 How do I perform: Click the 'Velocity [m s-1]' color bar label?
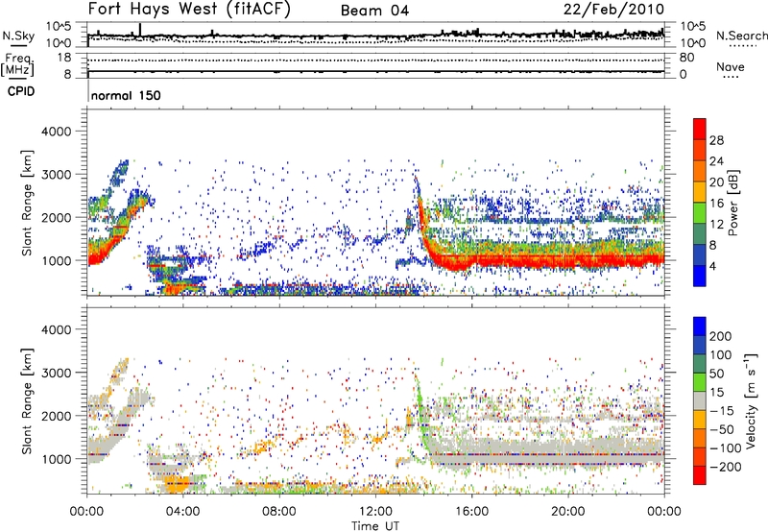click(752, 400)
